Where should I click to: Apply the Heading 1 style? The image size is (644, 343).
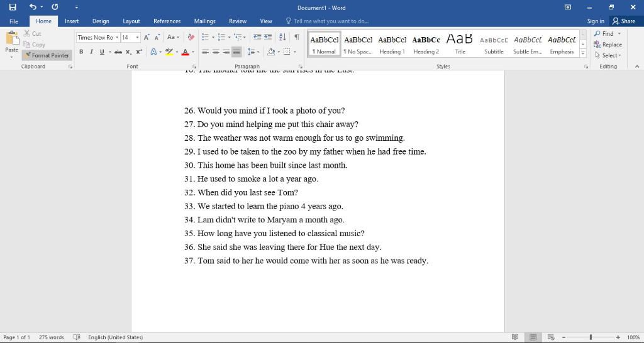pyautogui.click(x=392, y=44)
